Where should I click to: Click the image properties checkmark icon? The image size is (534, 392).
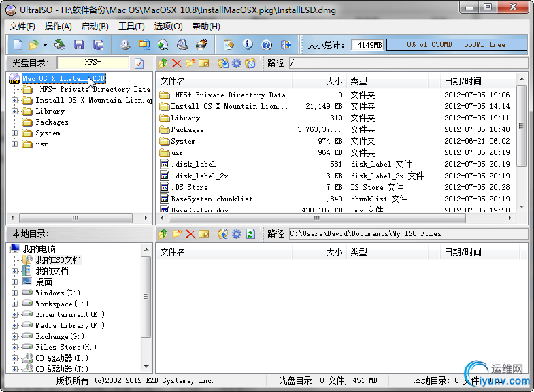(x=139, y=63)
